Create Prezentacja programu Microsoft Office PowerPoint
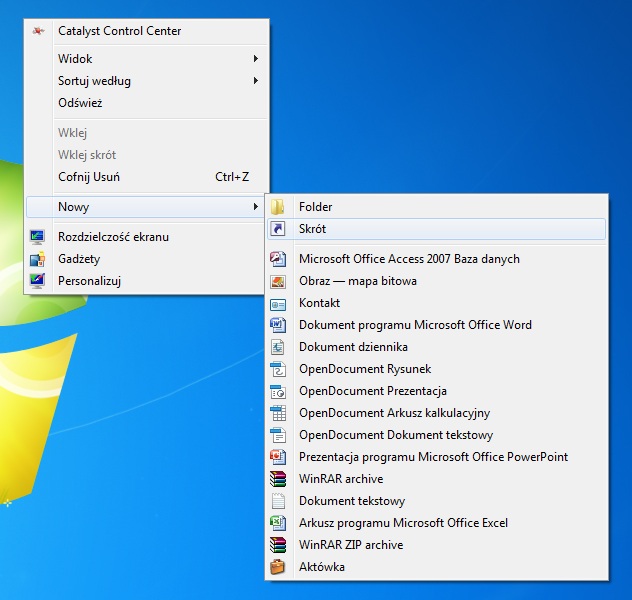Screen dimensions: 632x600 tap(437, 457)
